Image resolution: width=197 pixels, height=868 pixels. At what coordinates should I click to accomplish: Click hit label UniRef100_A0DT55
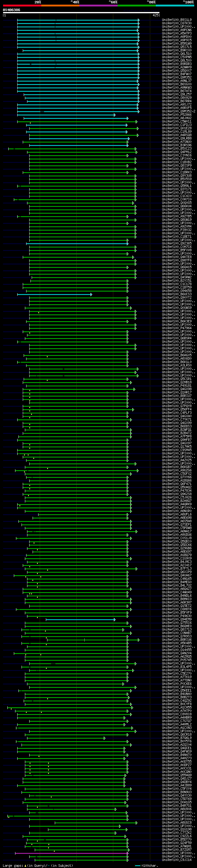(x=177, y=761)
